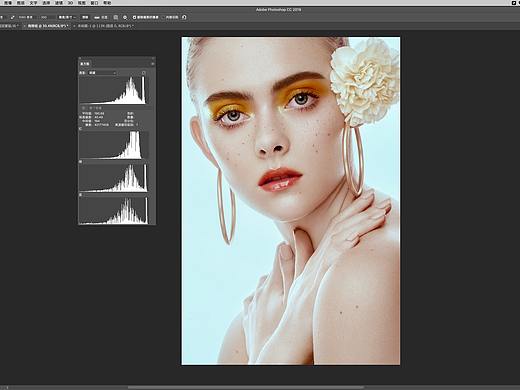Open the crop ratio preset dropdown
Screen dimensions: 520x390
coord(67,17)
